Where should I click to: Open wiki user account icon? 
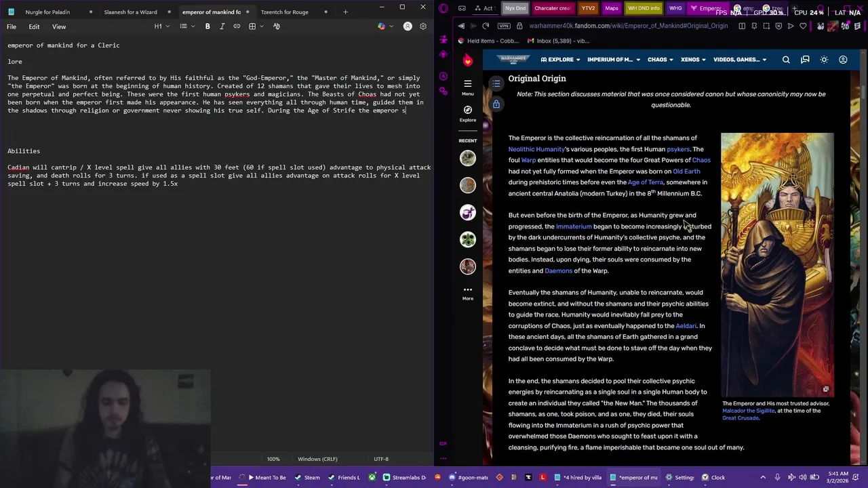(843, 60)
